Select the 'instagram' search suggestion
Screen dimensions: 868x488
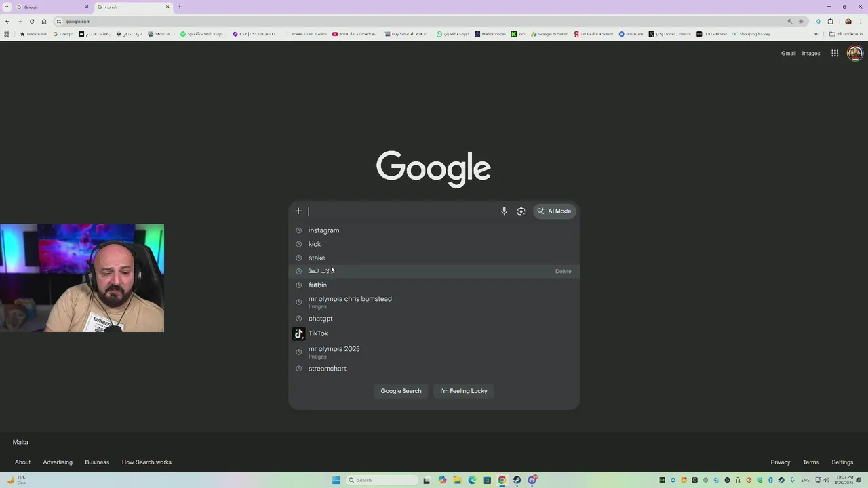coord(434,230)
